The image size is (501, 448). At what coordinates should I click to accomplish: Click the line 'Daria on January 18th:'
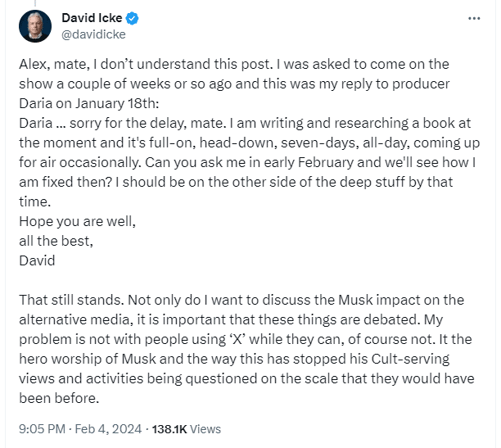point(89,104)
